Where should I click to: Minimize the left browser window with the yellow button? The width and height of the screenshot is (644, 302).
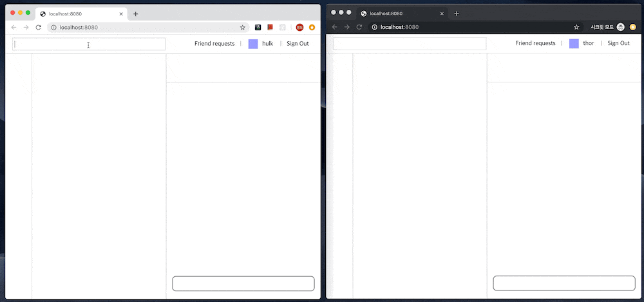coord(20,13)
